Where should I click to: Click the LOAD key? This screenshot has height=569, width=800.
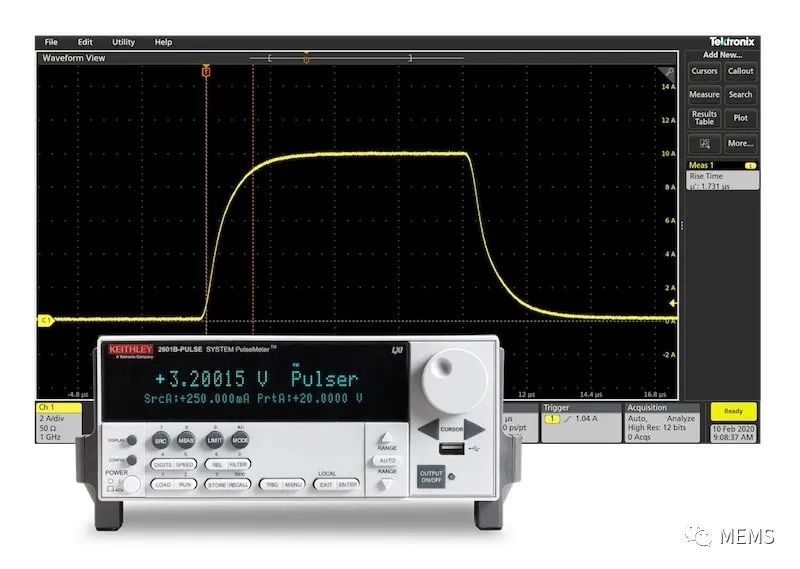point(163,484)
